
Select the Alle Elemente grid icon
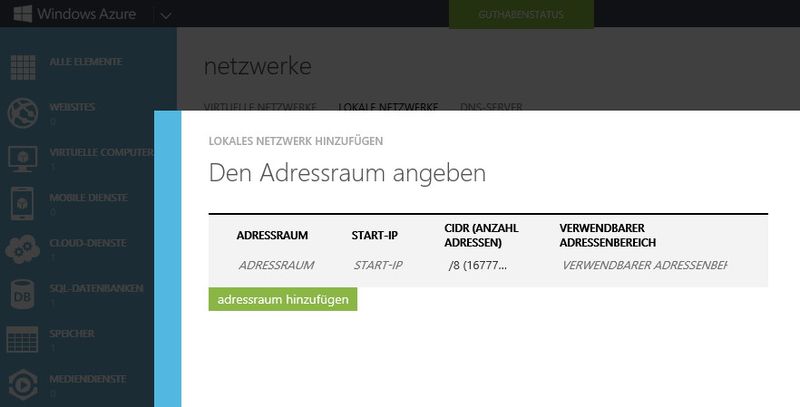23,67
